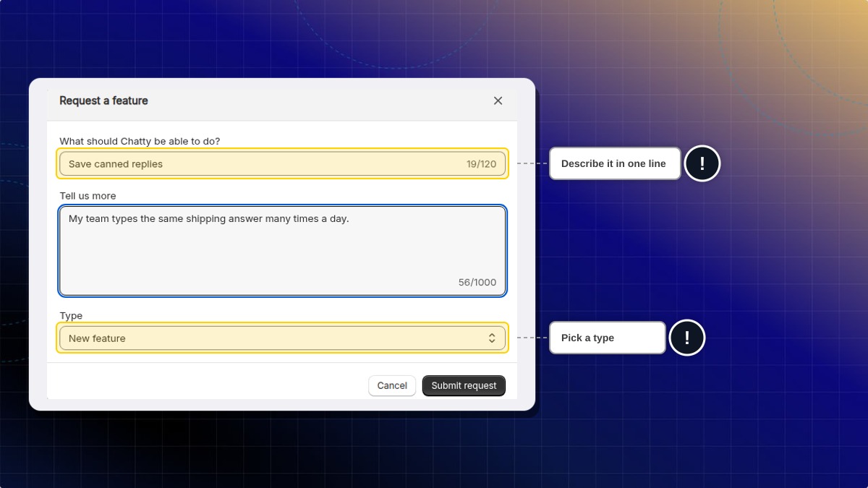Click the 'Request a feature' dialog title
This screenshot has height=488, width=868.
tap(103, 100)
